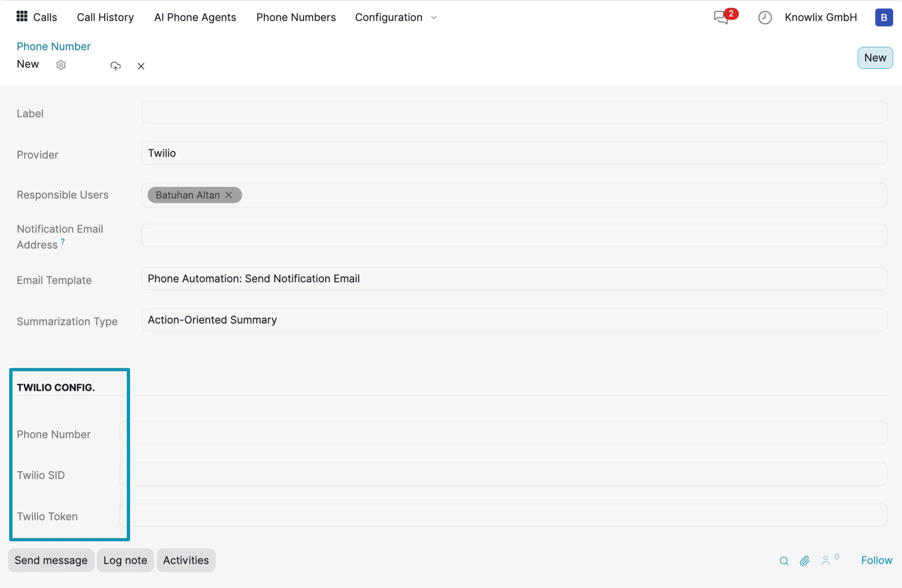This screenshot has width=902, height=588.
Task: Open the apps grid icon
Action: tap(22, 17)
